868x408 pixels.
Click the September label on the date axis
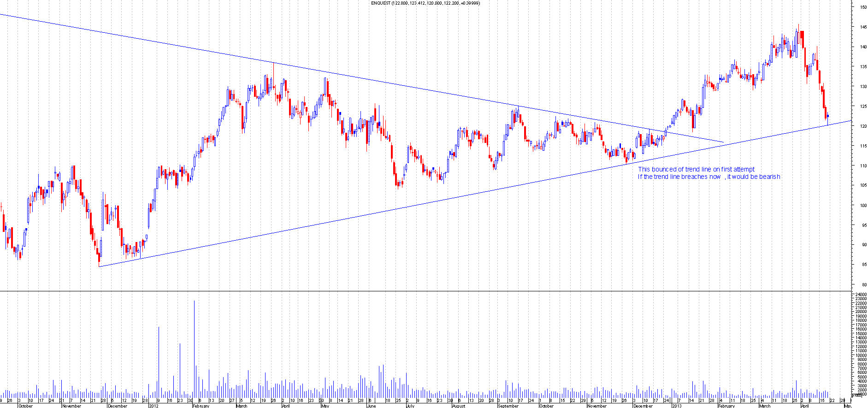click(x=508, y=406)
